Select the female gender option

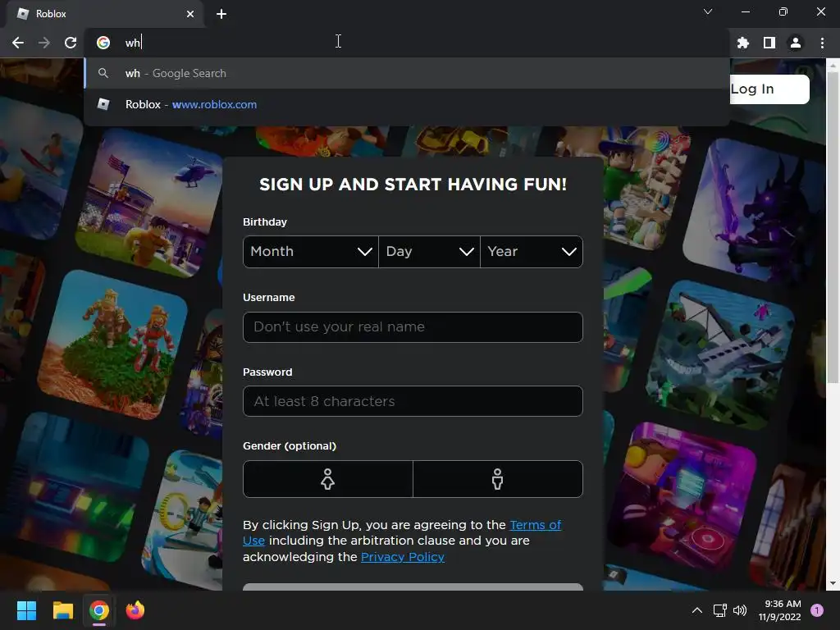coord(328,479)
